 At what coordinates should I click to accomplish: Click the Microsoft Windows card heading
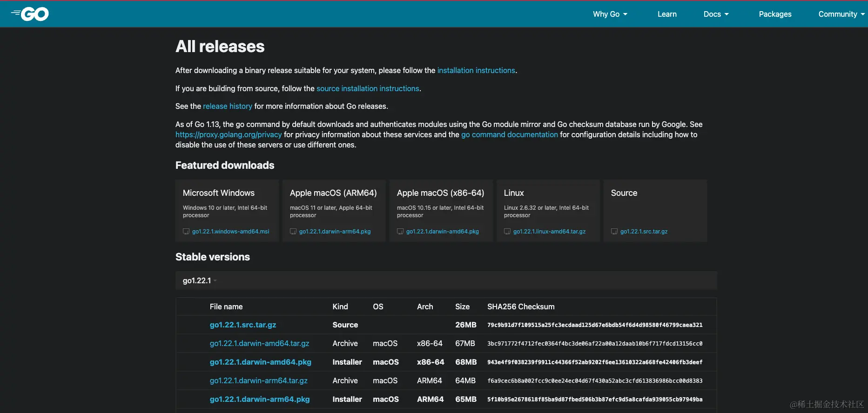pyautogui.click(x=219, y=193)
